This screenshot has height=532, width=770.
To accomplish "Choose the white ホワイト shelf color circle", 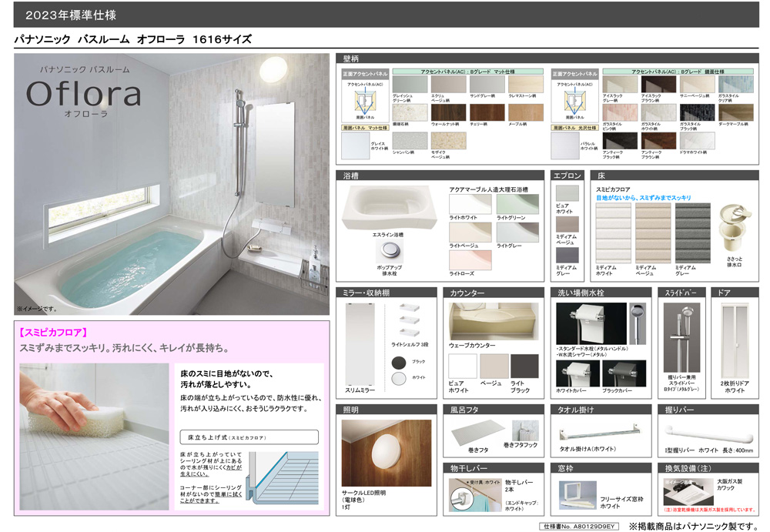I will pyautogui.click(x=399, y=378).
